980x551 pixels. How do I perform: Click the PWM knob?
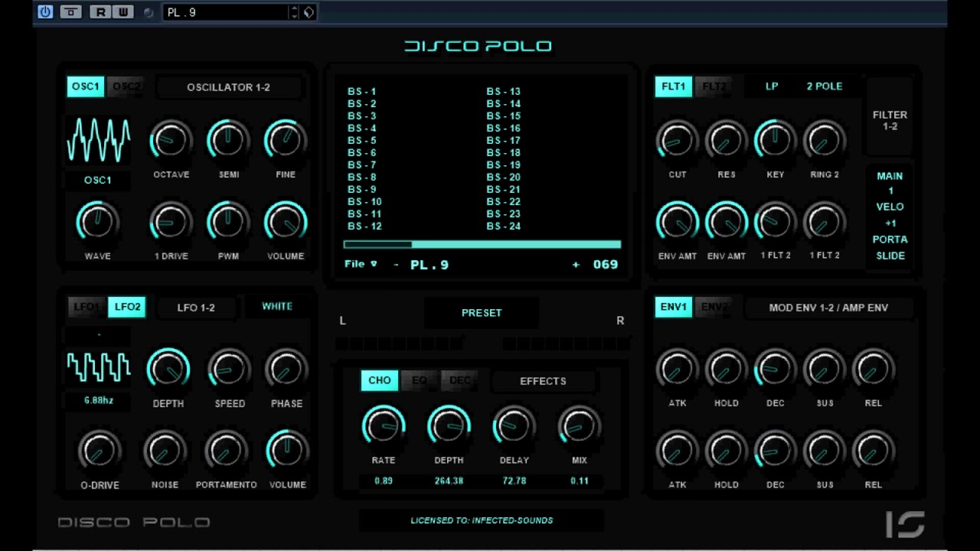(x=228, y=222)
